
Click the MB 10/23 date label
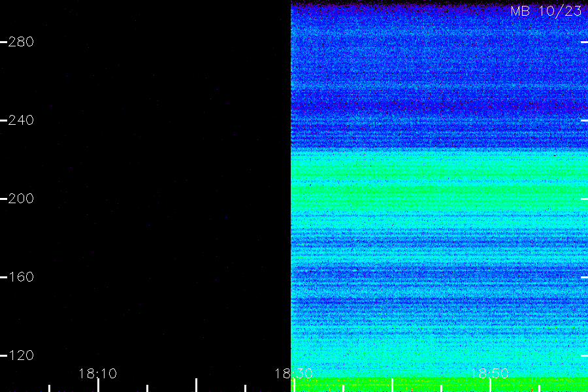[x=546, y=11]
